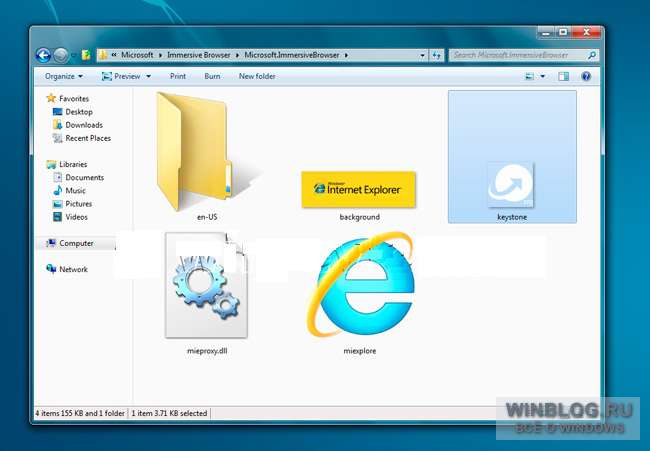Focus the Search Microsoft.ImmersiveBrowser field
Screen dimensions: 650x451
coord(525,55)
